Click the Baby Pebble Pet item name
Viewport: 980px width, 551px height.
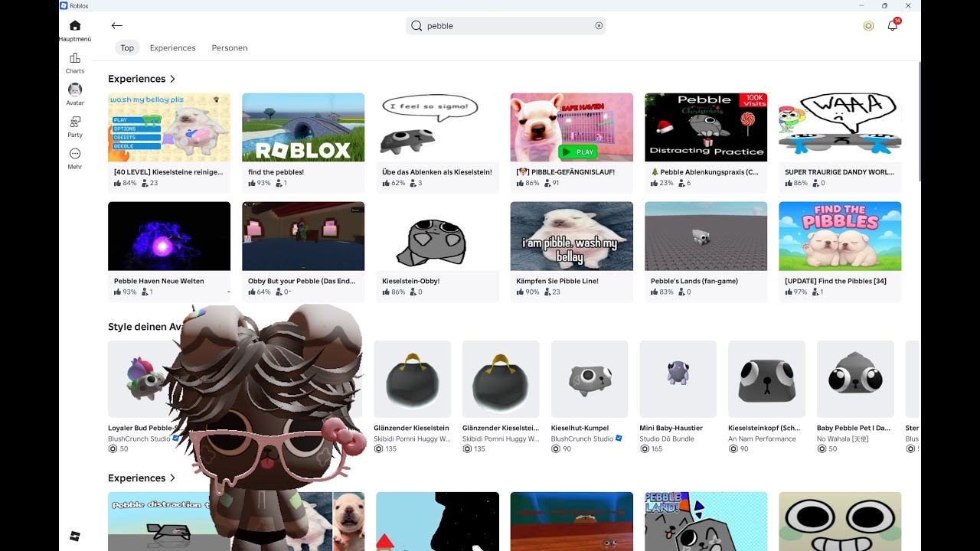[854, 428]
